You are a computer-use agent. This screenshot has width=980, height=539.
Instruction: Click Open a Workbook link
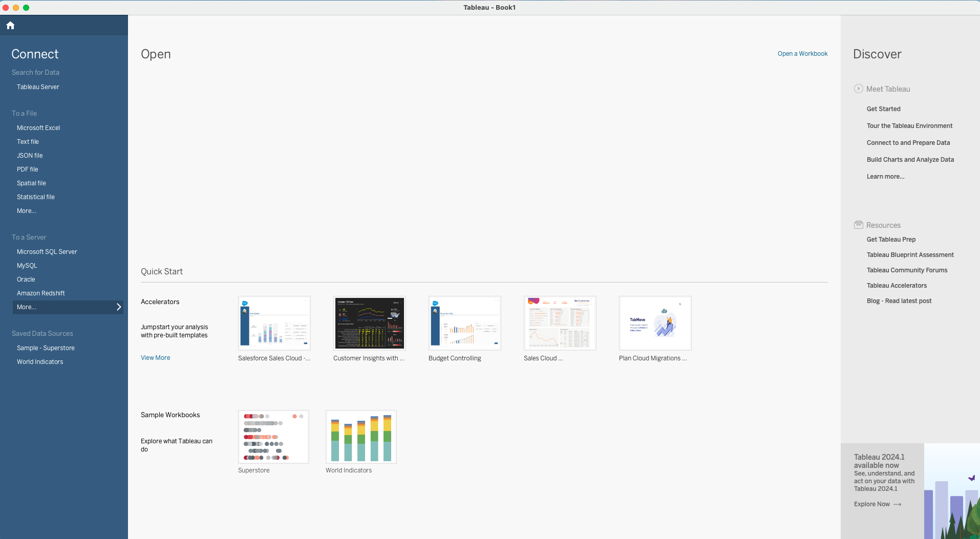tap(802, 54)
